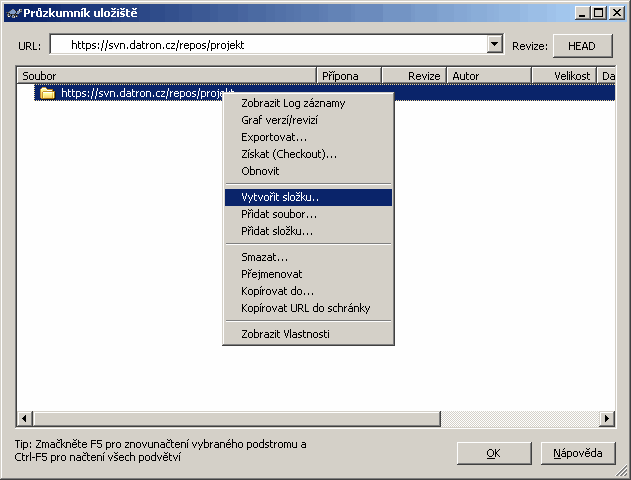Click the Nápověda help button
The width and height of the screenshot is (631, 480).
click(578, 453)
